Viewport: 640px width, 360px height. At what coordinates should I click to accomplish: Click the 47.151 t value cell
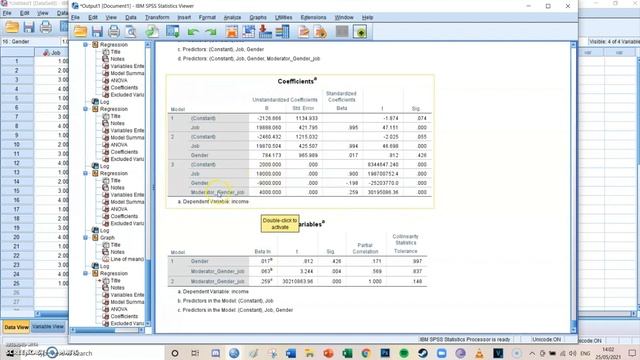pyautogui.click(x=391, y=127)
